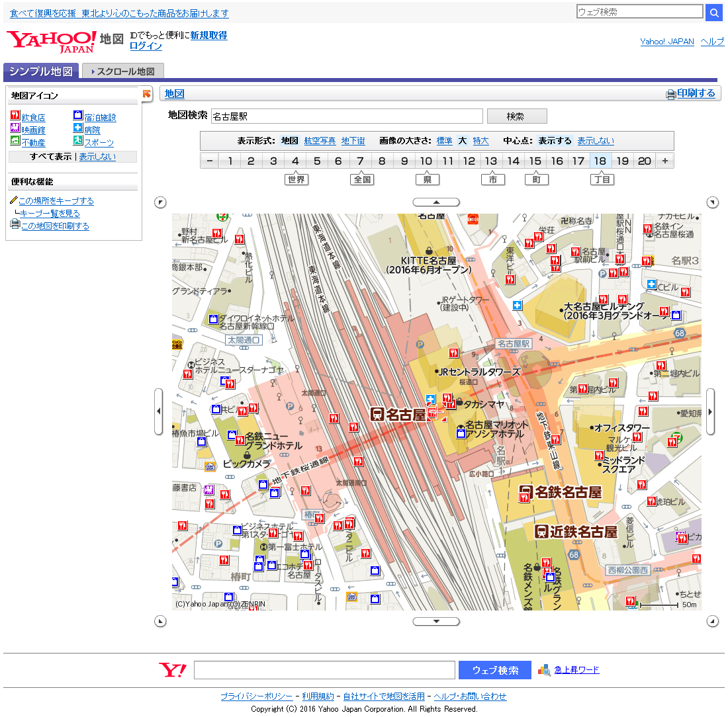728x717 pixels.
Task: Click the blue web search magnifier icon
Action: coord(713,13)
